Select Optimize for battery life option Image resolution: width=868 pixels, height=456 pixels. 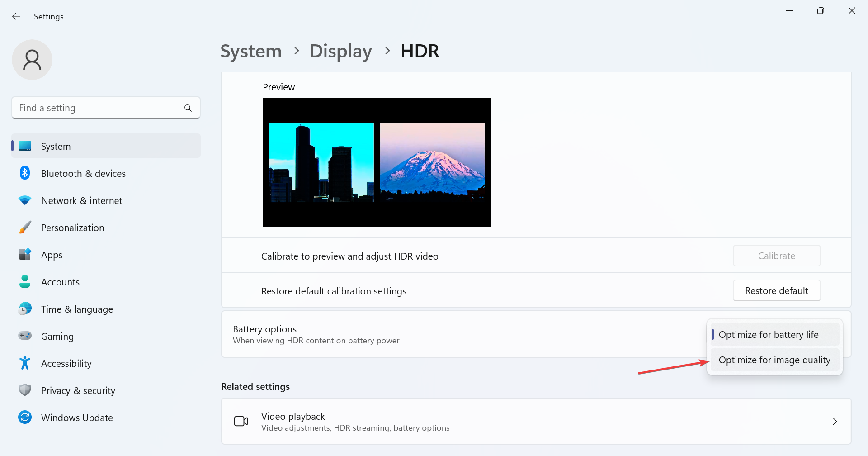pyautogui.click(x=775, y=334)
